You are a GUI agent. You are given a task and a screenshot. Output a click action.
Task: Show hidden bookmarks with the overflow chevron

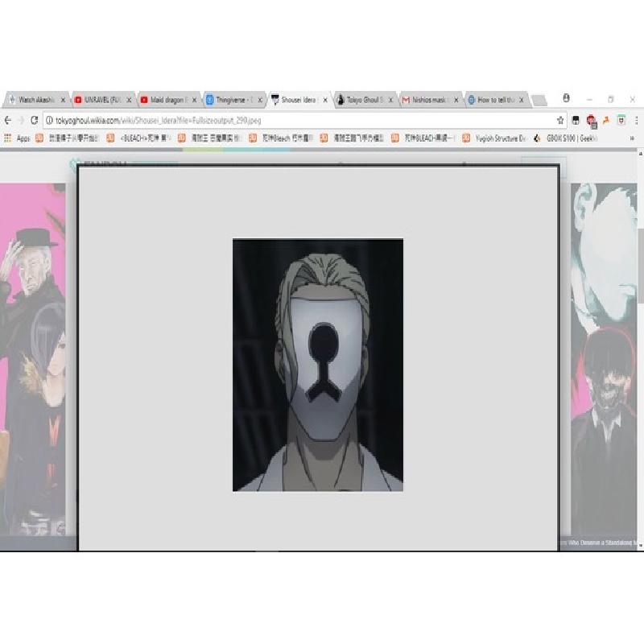(632, 138)
